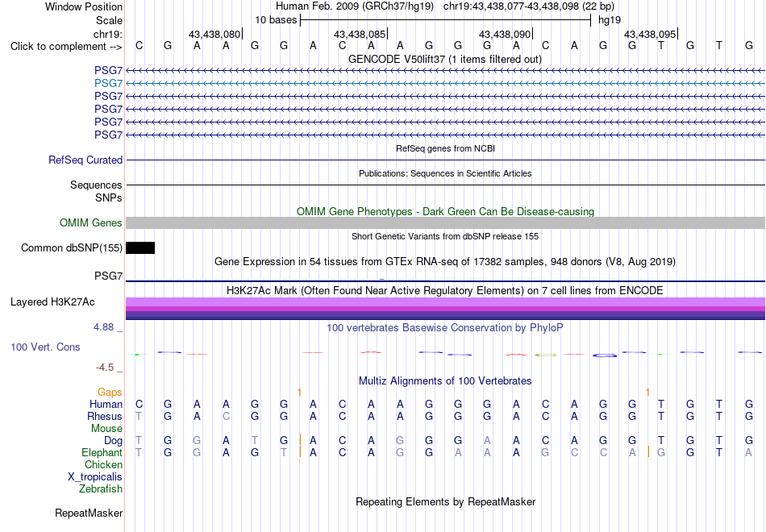Select the Zebrafish alignment row label
The height and width of the screenshot is (532, 766).
coord(101,488)
